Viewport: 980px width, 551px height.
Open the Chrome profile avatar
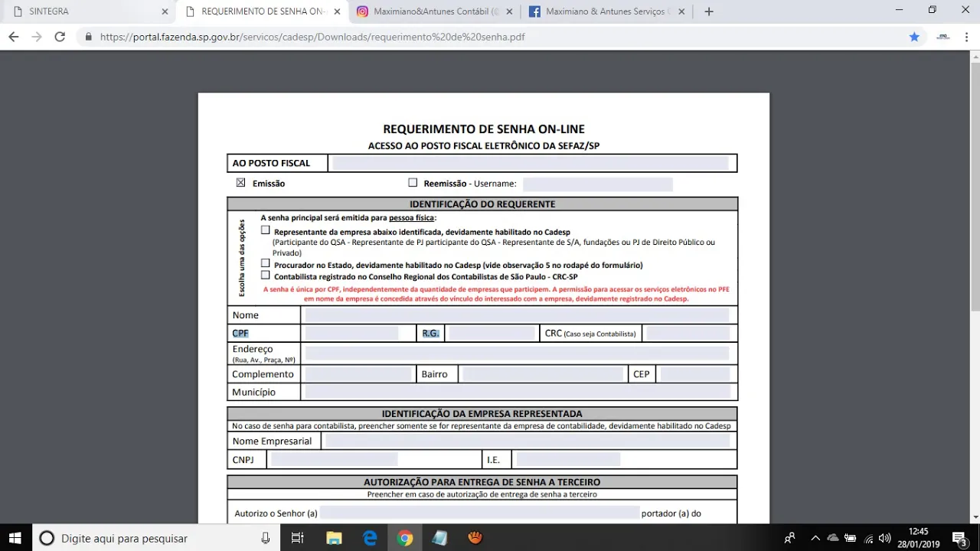pos(942,37)
